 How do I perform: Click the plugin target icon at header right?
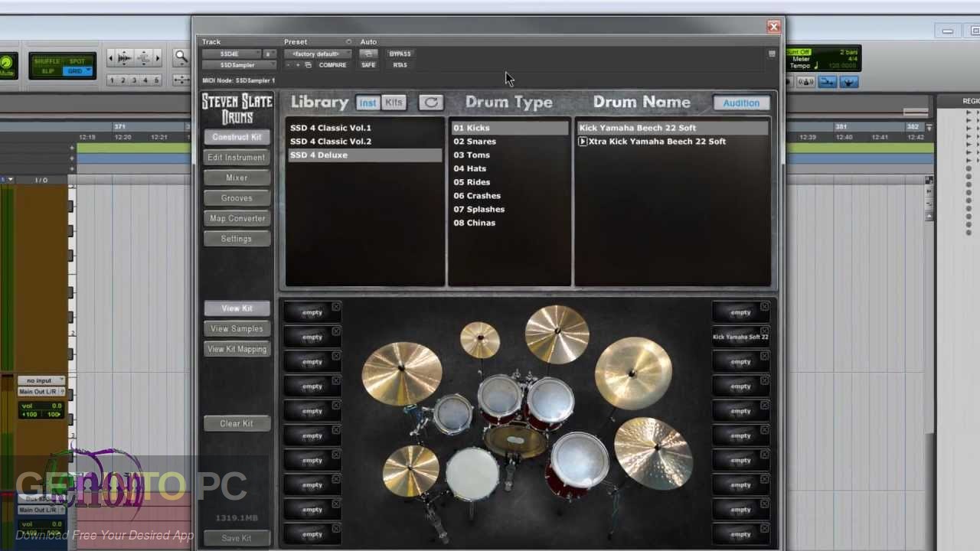pyautogui.click(x=772, y=54)
